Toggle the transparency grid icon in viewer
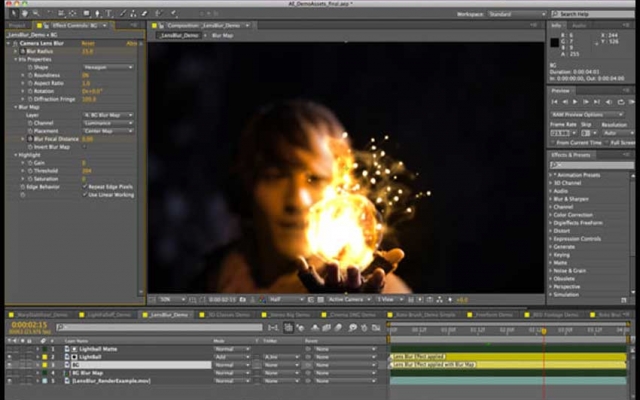Image resolution: width=640 pixels, height=400 pixels. pyautogui.click(x=321, y=300)
